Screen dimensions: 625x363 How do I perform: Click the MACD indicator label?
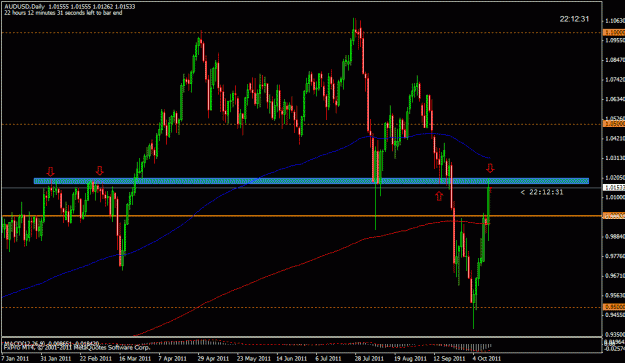pos(51,343)
